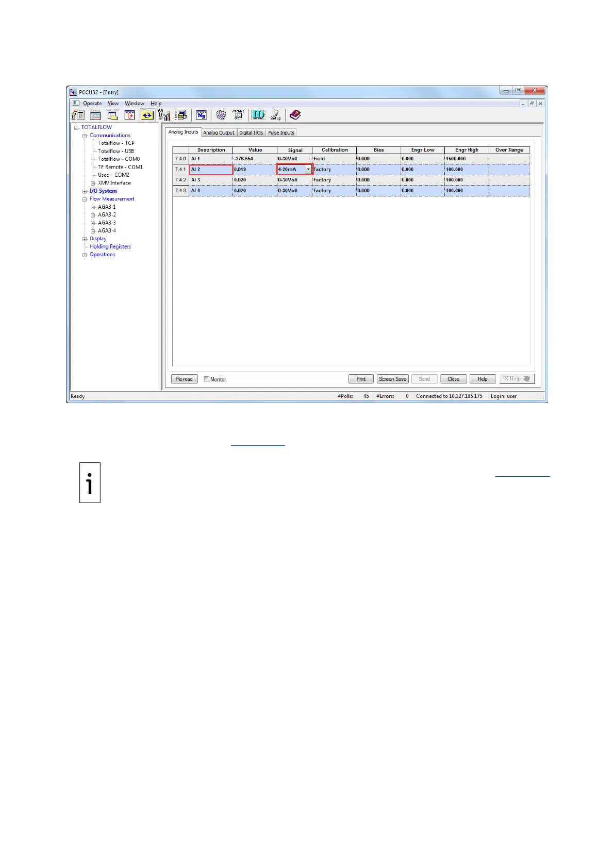614x868 pixels.
Task: Click the yellow sync arrows toolbar icon
Action: pyautogui.click(x=147, y=115)
